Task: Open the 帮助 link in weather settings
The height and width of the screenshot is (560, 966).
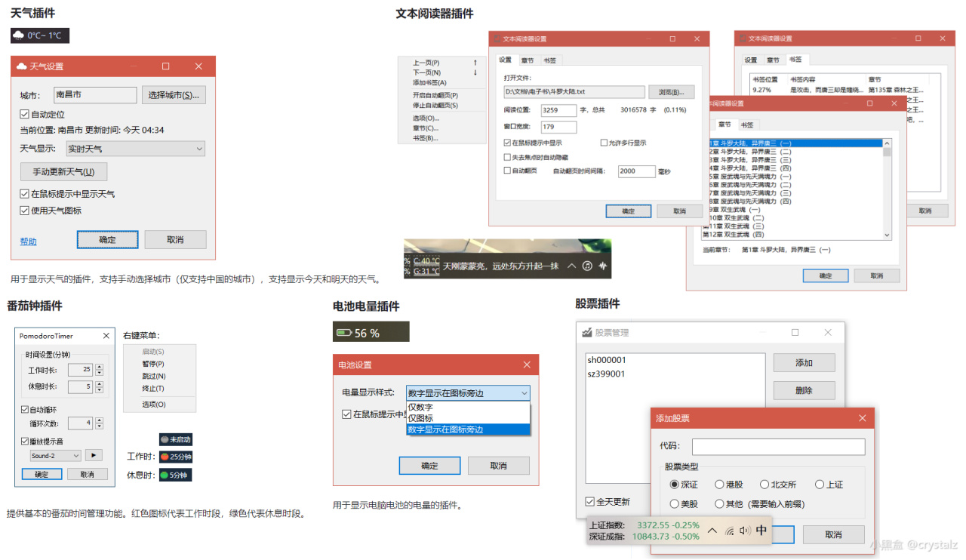Action: tap(28, 242)
